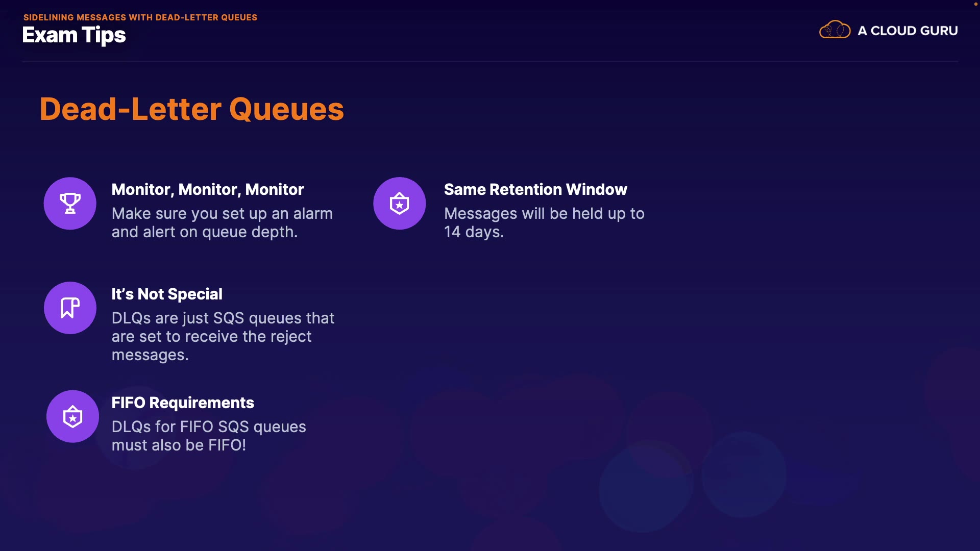Click the FIFO Requirements heading

click(x=182, y=403)
